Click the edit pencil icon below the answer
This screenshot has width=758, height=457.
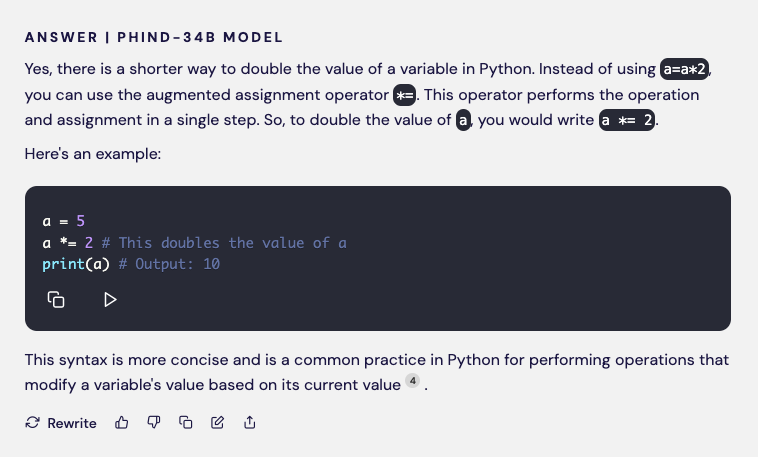(x=217, y=423)
